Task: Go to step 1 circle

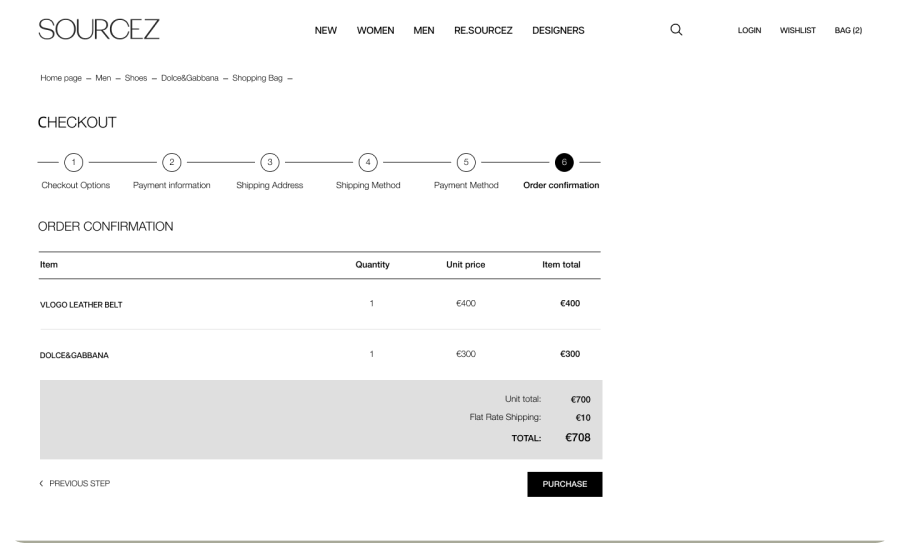Action: click(x=73, y=162)
